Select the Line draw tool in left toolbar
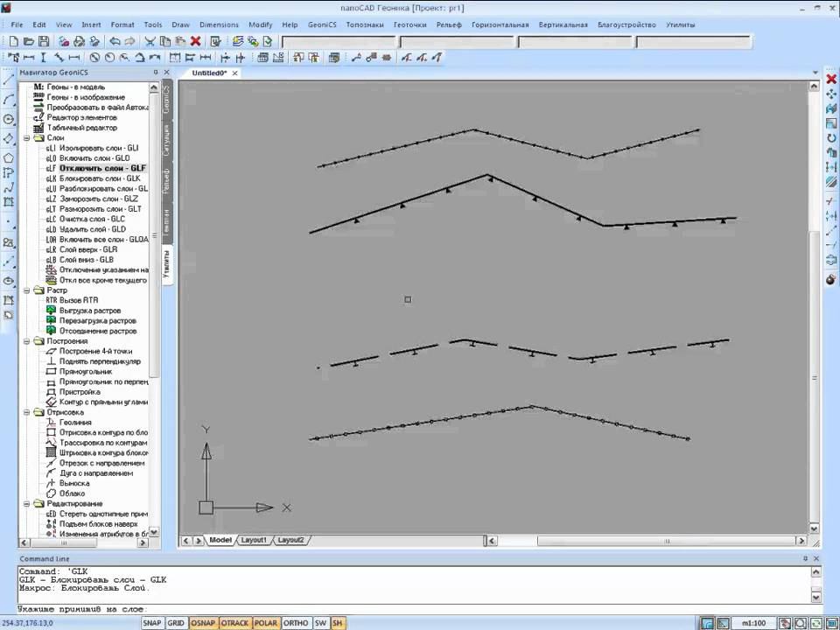This screenshot has width=840, height=630. [x=9, y=80]
